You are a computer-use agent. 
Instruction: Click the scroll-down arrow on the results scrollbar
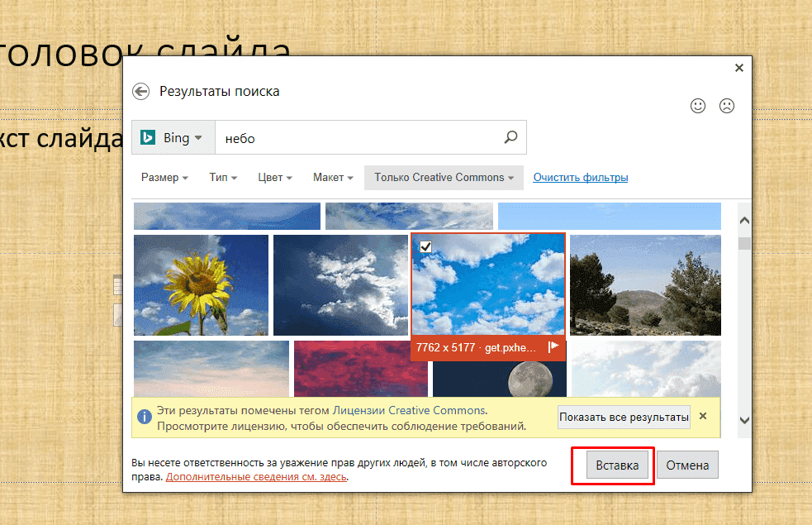(x=743, y=419)
